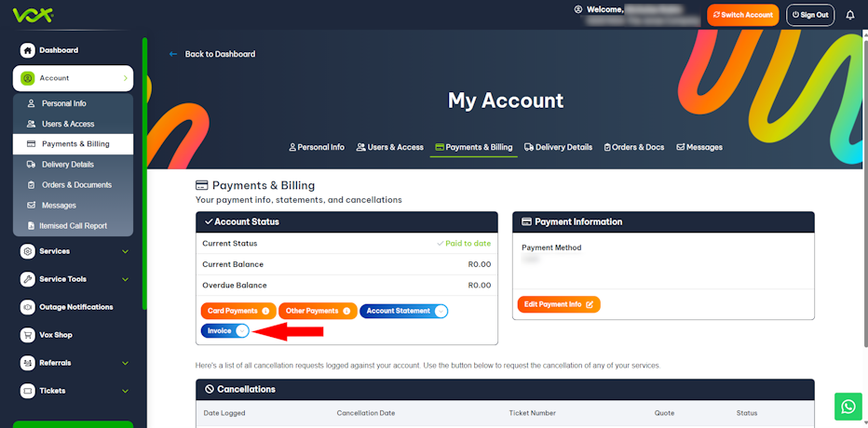
Task: Click the Vox logo in the header
Action: pos(33,15)
